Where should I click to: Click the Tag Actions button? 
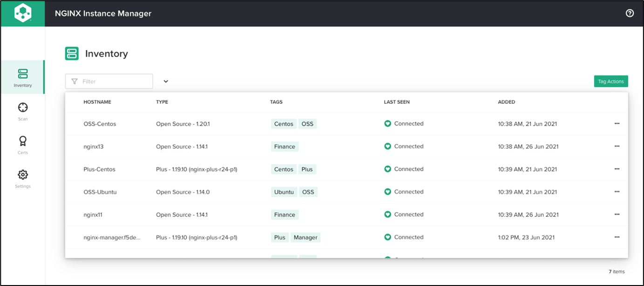point(611,81)
